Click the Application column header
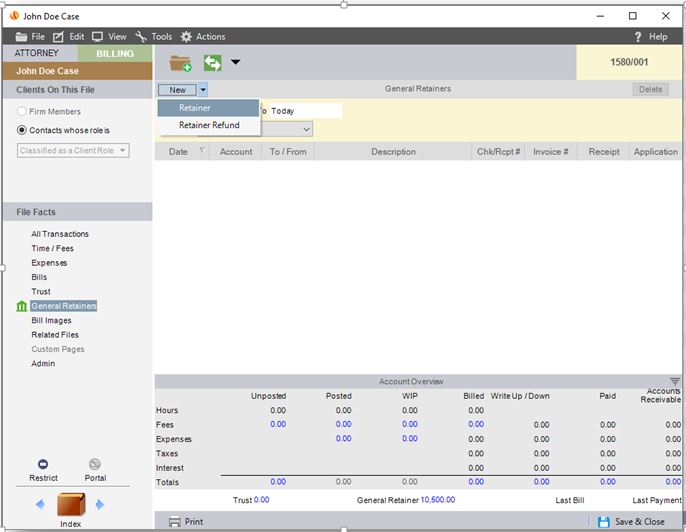 click(655, 151)
